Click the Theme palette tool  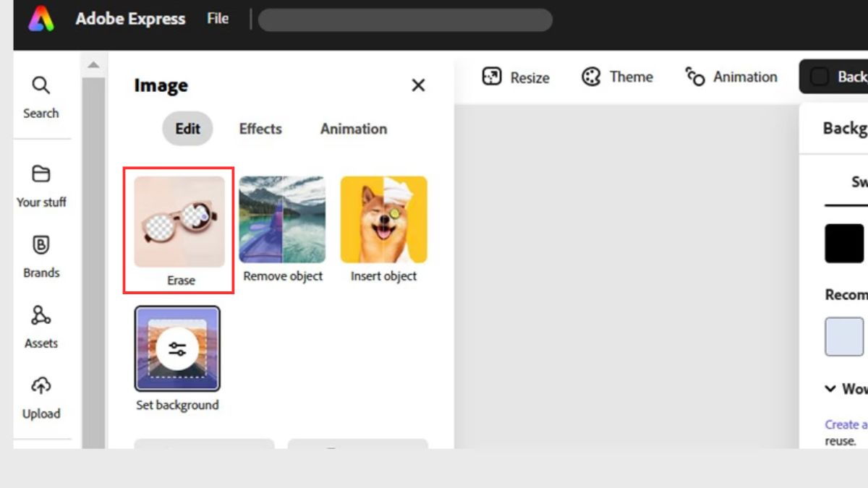[x=617, y=77]
